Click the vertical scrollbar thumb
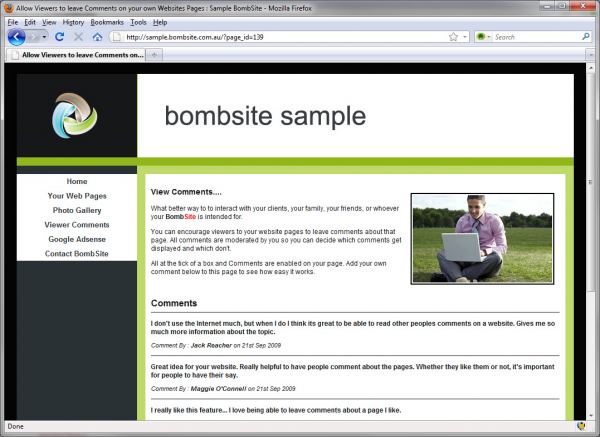The height and width of the screenshot is (437, 600). point(591,182)
